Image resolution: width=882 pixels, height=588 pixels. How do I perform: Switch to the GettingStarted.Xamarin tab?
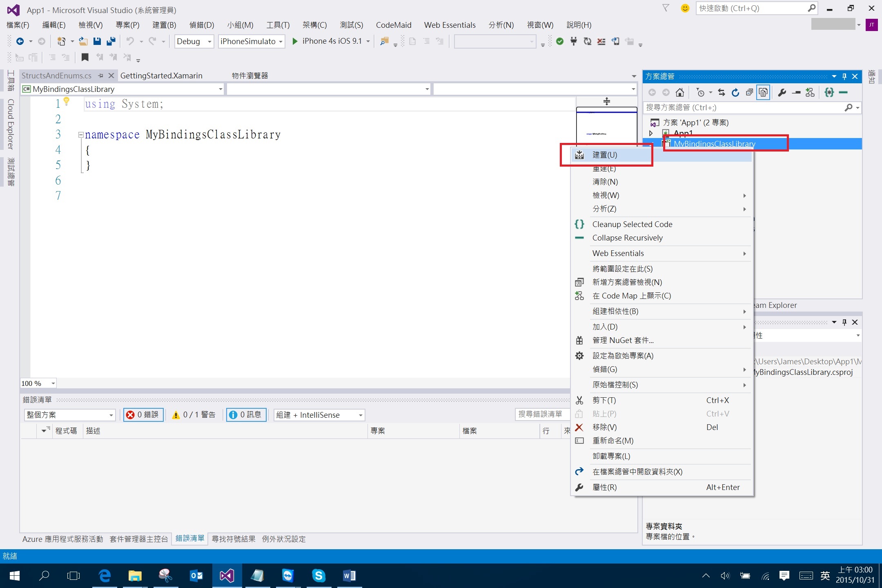click(x=161, y=76)
